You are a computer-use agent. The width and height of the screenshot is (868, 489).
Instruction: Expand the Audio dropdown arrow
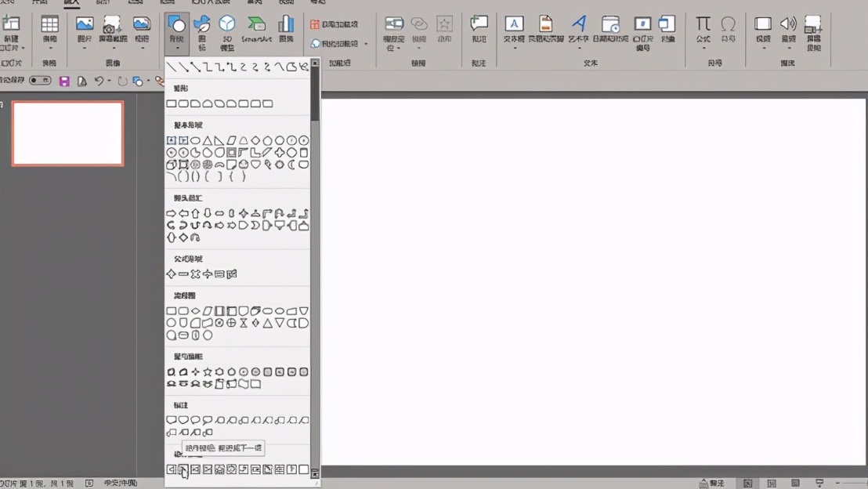coord(788,48)
